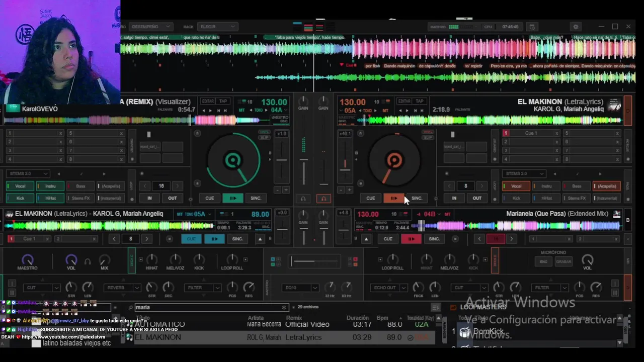Delete Cue 1 hotcue on right deck
The height and width of the screenshot is (362, 644).
coord(556,133)
